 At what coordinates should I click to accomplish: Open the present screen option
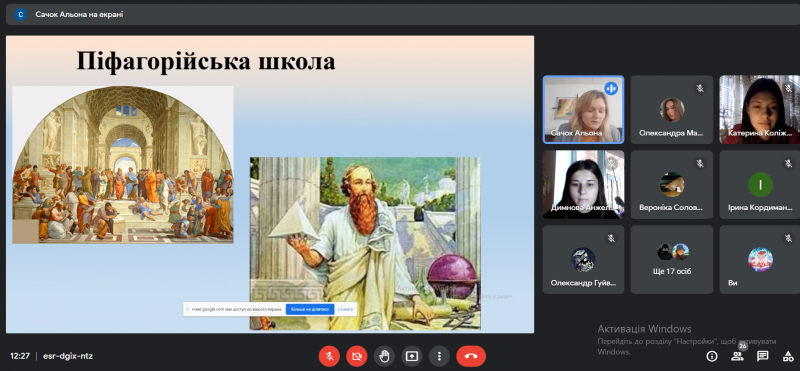(x=412, y=356)
